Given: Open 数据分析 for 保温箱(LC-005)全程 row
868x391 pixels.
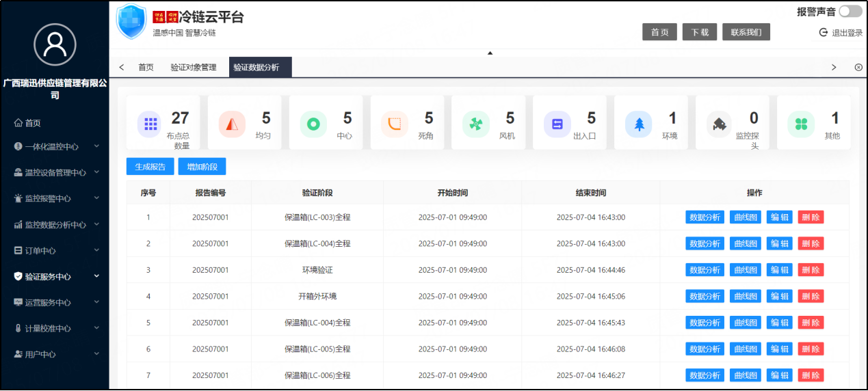Looking at the screenshot, I should 705,349.
